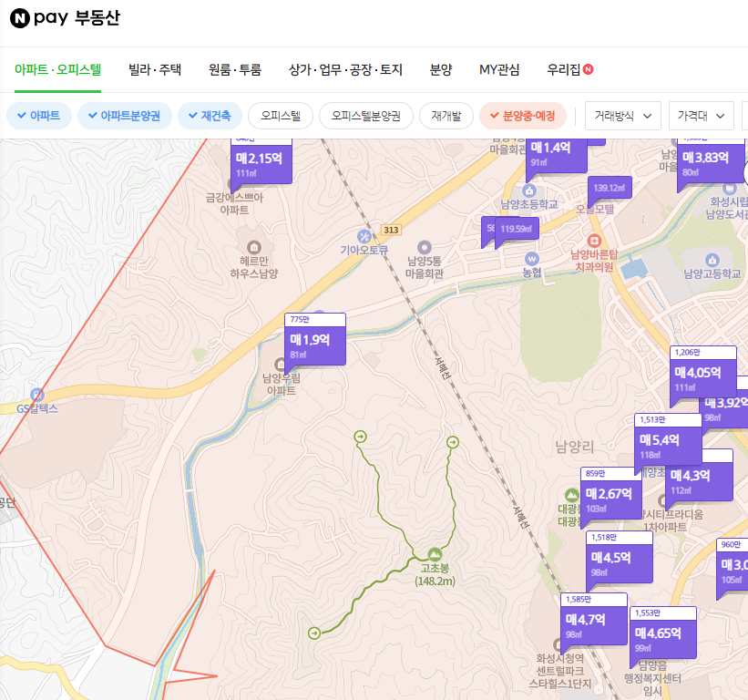Go to the 분양 tab
The width and height of the screenshot is (748, 700).
coord(441,69)
